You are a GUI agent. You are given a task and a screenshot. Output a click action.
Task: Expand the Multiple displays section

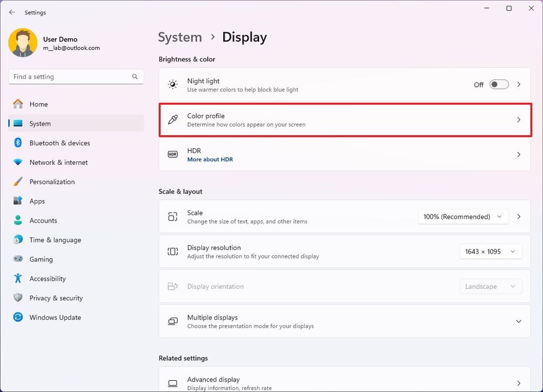(x=518, y=321)
